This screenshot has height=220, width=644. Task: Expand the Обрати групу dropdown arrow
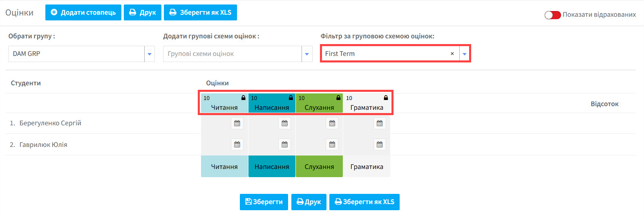[150, 54]
